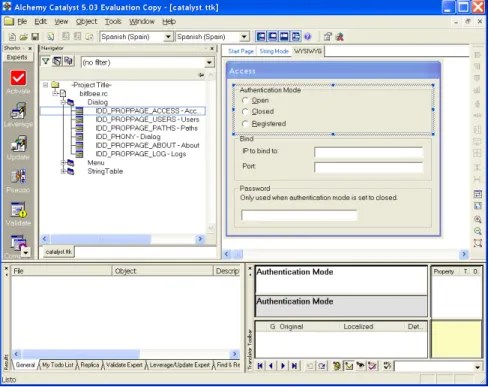Collapse the bitlbee.rc tree node
The width and height of the screenshot is (491, 387).
[55, 93]
